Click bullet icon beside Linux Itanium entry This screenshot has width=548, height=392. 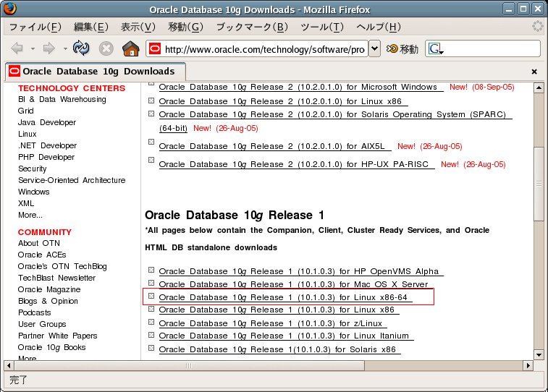click(x=151, y=335)
